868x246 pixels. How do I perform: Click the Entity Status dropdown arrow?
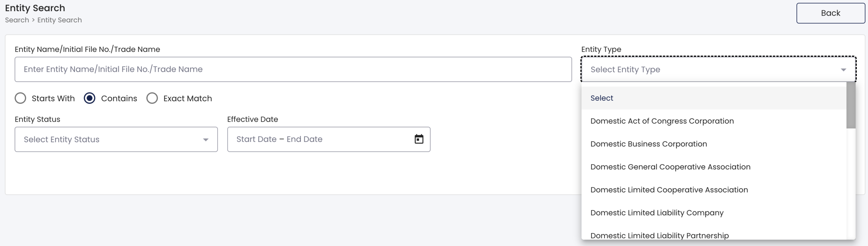[205, 140]
